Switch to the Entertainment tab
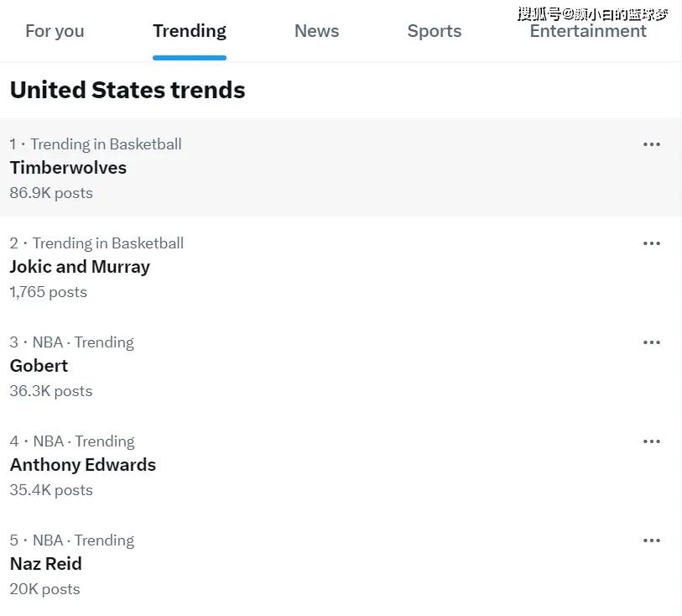 588,31
